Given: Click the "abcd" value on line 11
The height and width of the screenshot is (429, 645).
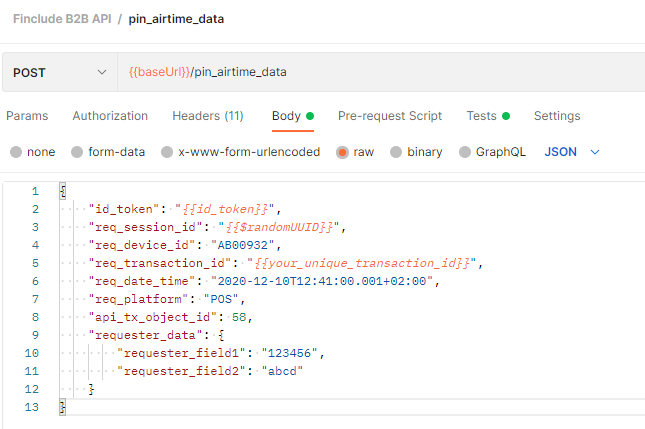Looking at the screenshot, I should pyautogui.click(x=282, y=371).
